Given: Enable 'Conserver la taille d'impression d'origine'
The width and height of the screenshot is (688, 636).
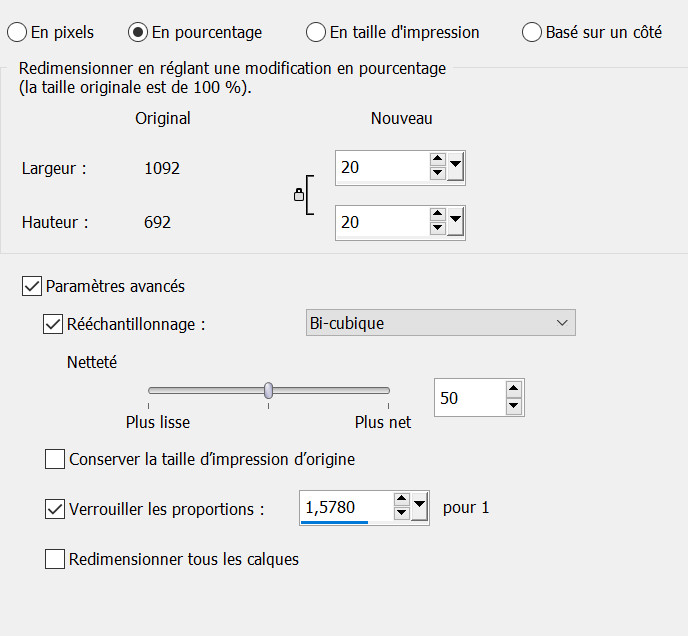Looking at the screenshot, I should pyautogui.click(x=55, y=460).
